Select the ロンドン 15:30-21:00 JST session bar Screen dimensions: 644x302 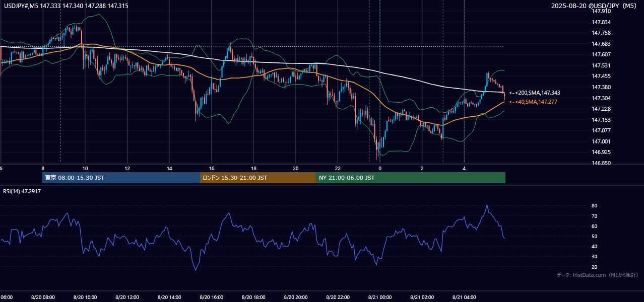258,178
